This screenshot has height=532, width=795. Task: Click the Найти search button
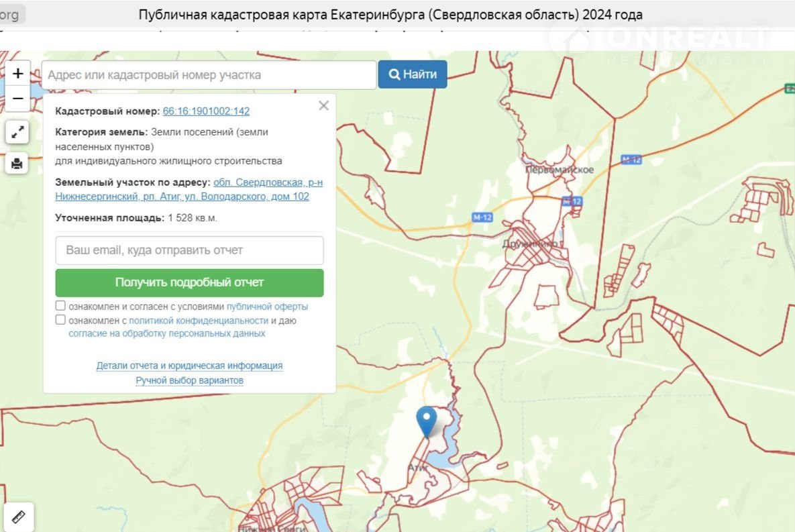click(x=413, y=74)
